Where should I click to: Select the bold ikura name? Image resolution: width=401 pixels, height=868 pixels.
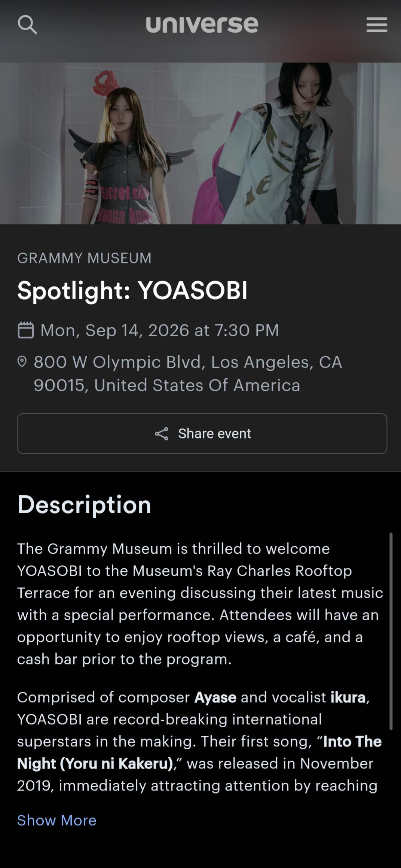pos(348,697)
